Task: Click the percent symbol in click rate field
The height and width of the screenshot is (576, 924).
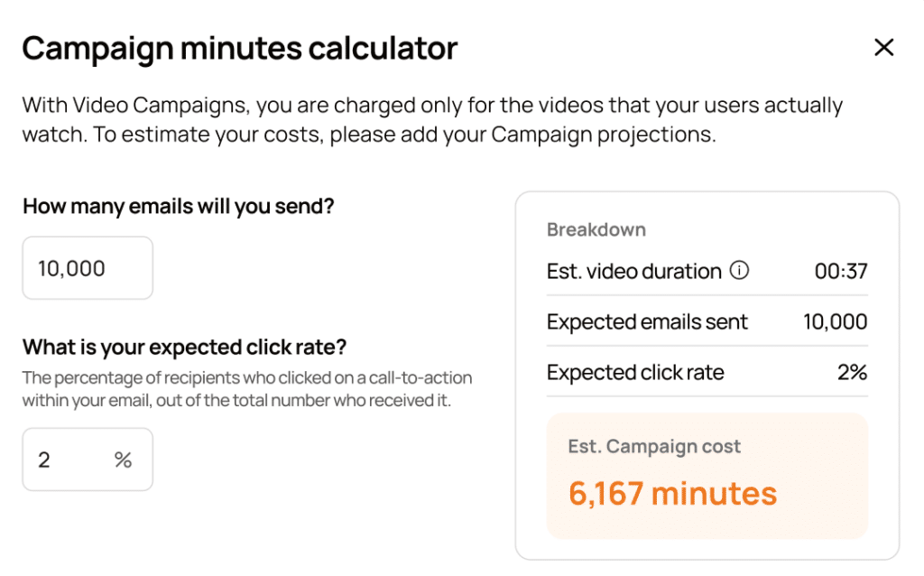Action: pos(124,460)
